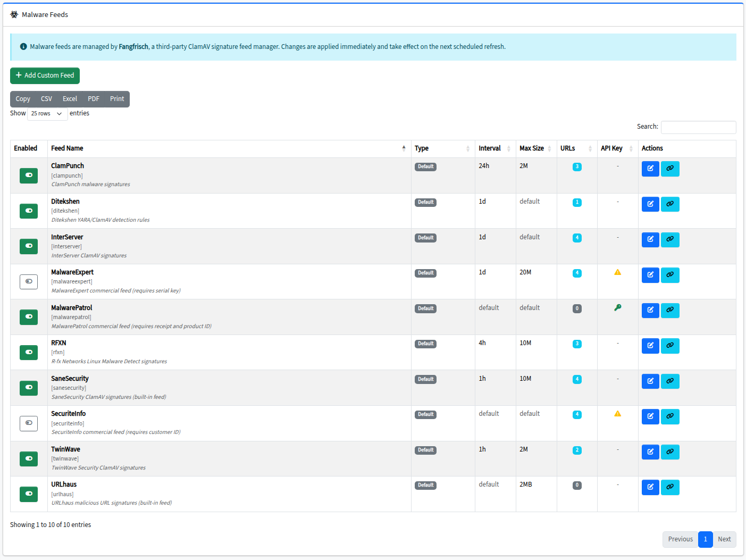Viewport: 746px width, 560px height.
Task: Click the info icon in the Fangfrisch notice
Action: (x=23, y=47)
